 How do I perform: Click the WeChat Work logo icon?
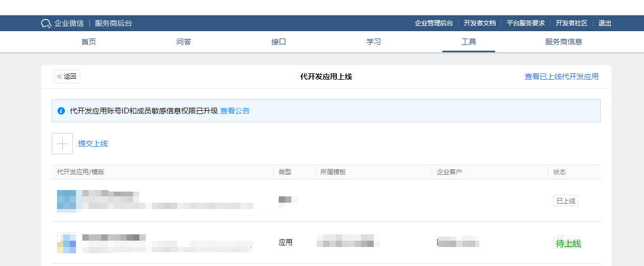click(46, 23)
